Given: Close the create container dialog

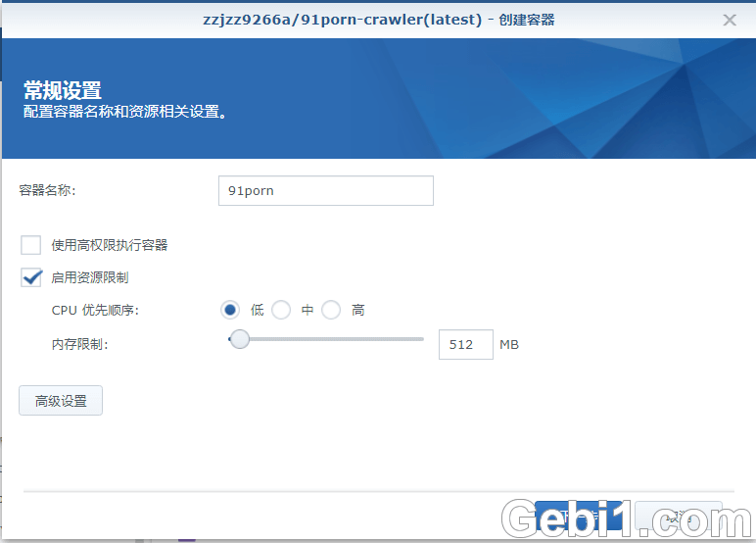Looking at the screenshot, I should point(730,20).
